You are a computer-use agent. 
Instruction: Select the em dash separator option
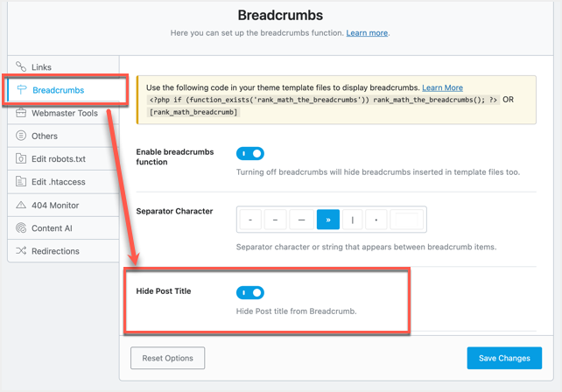tap(302, 220)
